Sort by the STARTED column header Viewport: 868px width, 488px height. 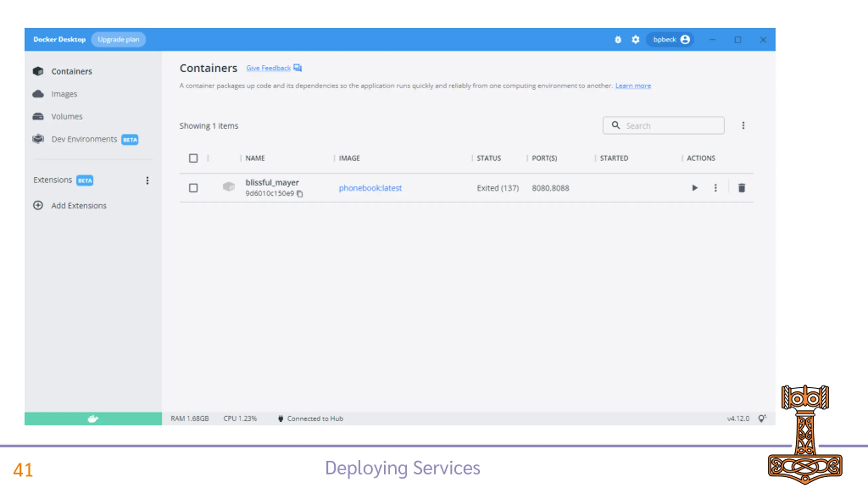pyautogui.click(x=614, y=158)
